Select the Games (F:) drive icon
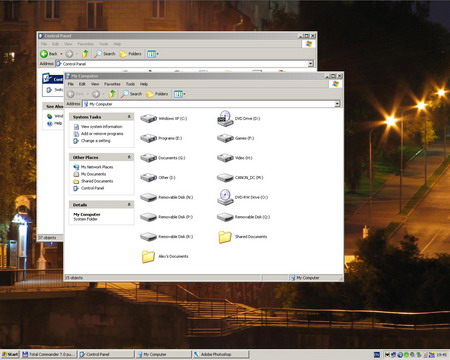The image size is (450, 360). 225,138
